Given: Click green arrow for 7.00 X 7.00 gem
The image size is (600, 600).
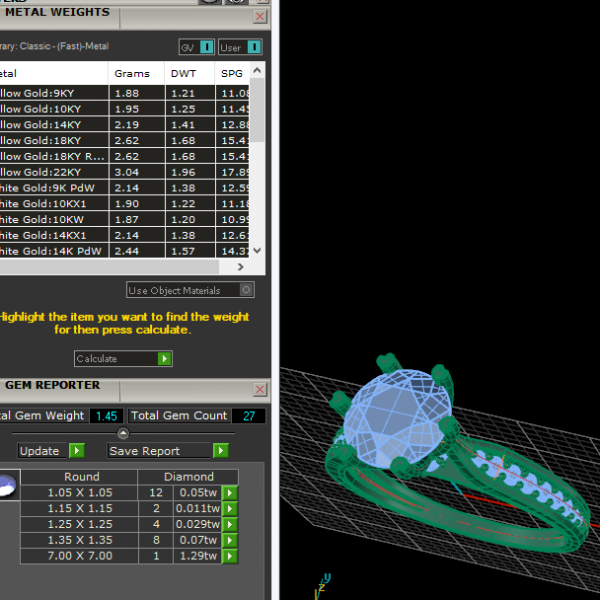Looking at the screenshot, I should (x=230, y=557).
